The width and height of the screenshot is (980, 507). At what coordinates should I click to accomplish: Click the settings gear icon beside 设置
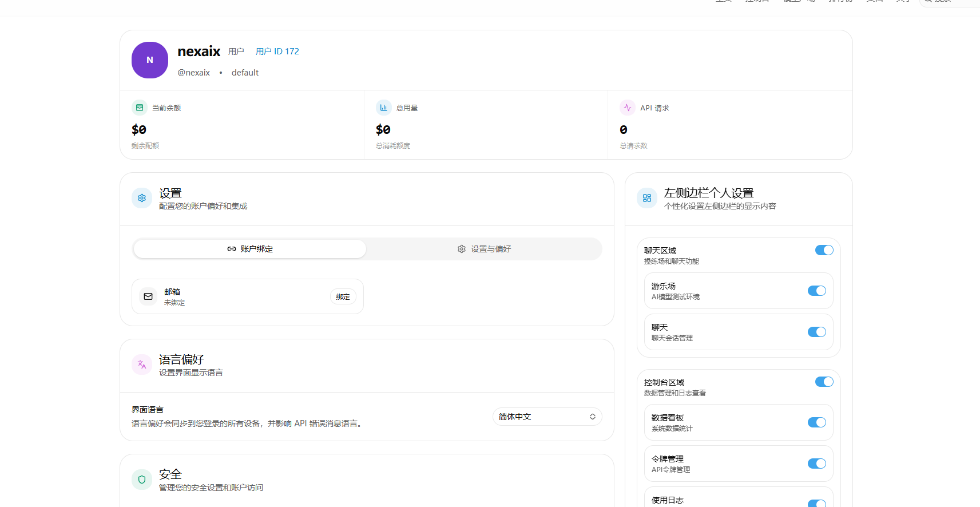(x=142, y=198)
